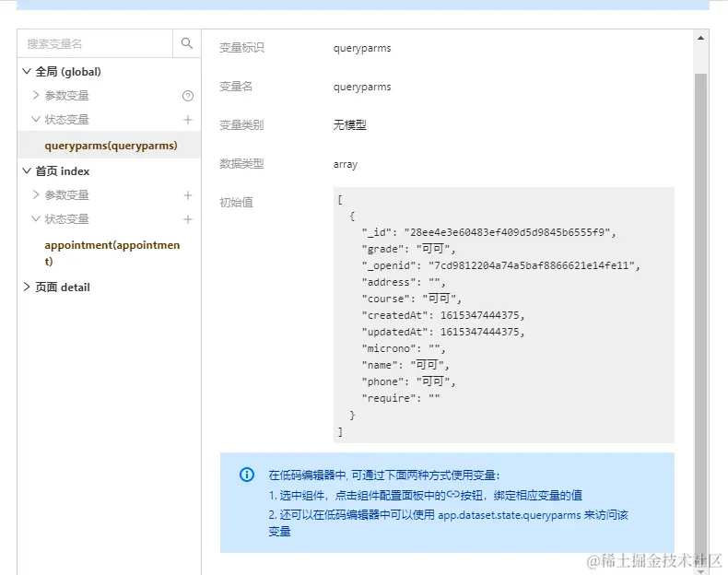This screenshot has width=728, height=575.
Task: Click the "_openid" line in JSON
Action: coord(500,265)
